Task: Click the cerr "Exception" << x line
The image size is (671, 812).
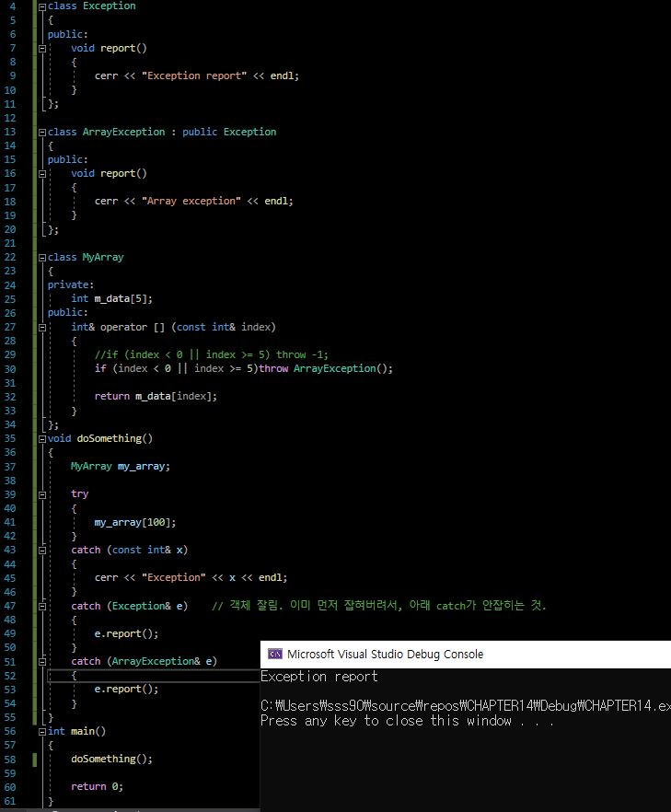Action: (191, 577)
